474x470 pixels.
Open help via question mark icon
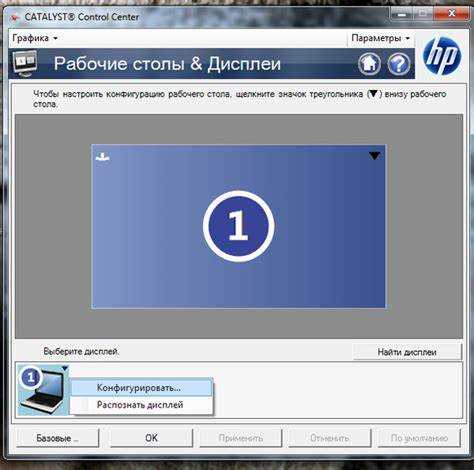[399, 63]
